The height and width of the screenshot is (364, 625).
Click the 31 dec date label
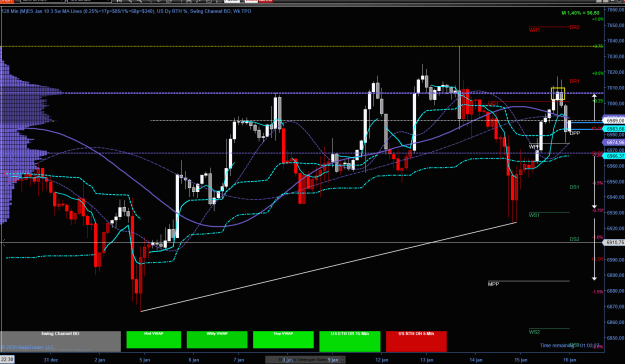tap(51, 360)
